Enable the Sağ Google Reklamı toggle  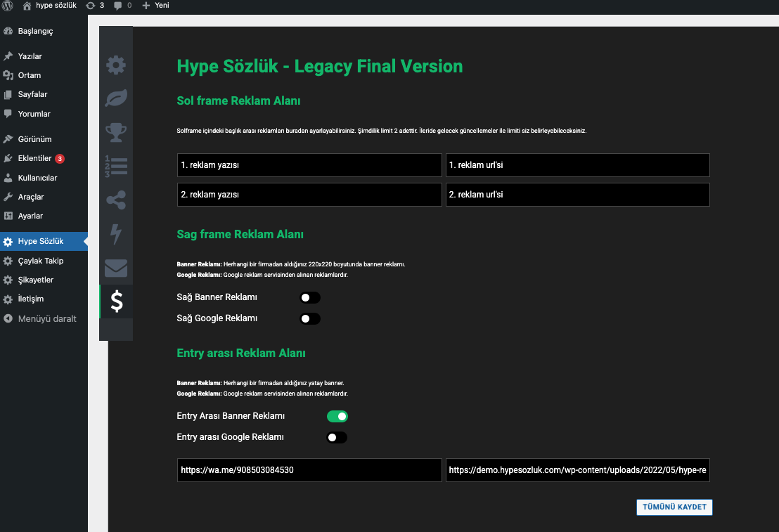(x=310, y=318)
